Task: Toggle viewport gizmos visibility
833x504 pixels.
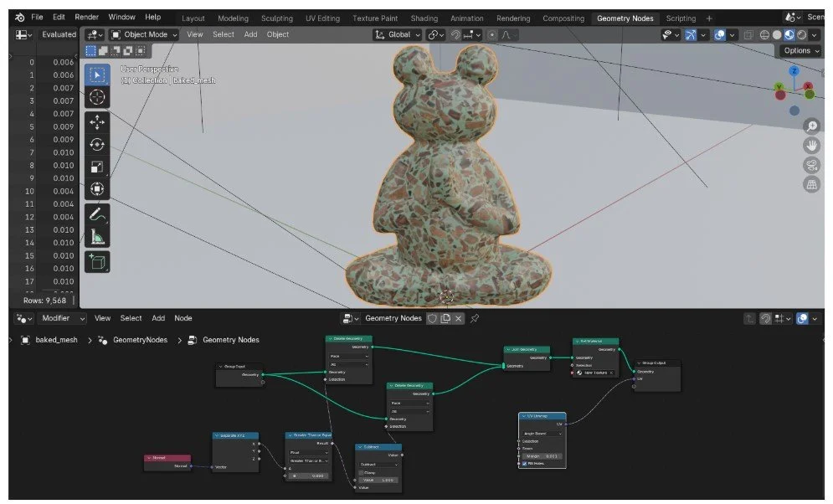Action: coord(690,35)
